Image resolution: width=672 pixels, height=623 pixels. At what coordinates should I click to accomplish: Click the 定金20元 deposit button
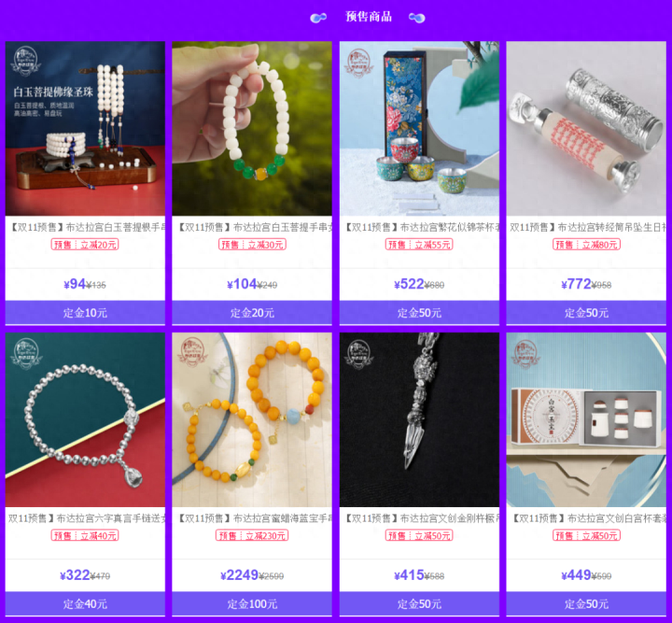tap(252, 313)
